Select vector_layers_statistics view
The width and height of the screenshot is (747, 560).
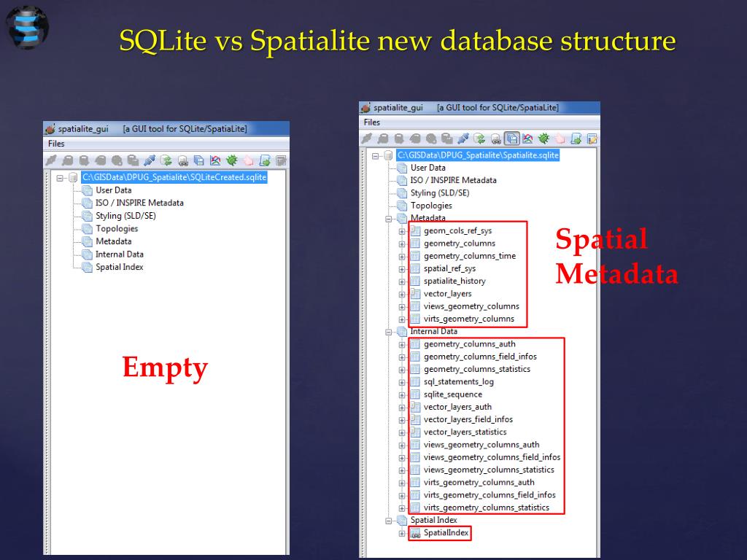pyautogui.click(x=465, y=432)
